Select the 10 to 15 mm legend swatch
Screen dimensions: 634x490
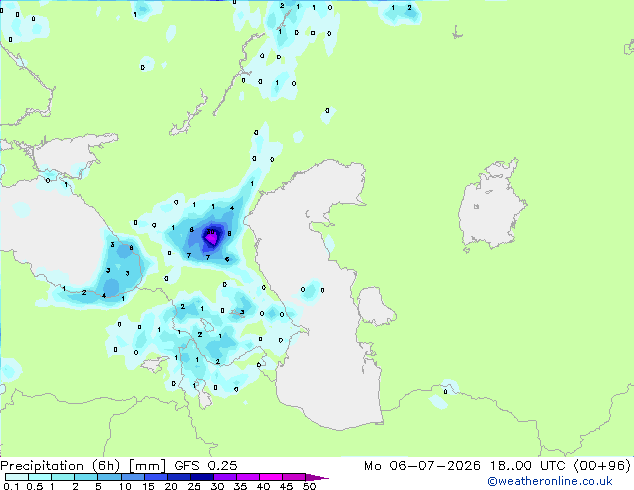tap(132, 477)
